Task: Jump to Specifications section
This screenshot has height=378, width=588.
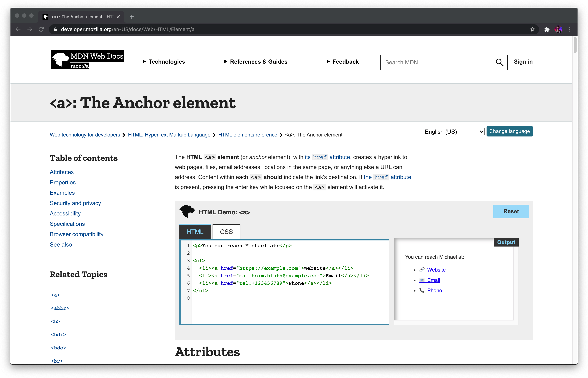Action: click(67, 224)
